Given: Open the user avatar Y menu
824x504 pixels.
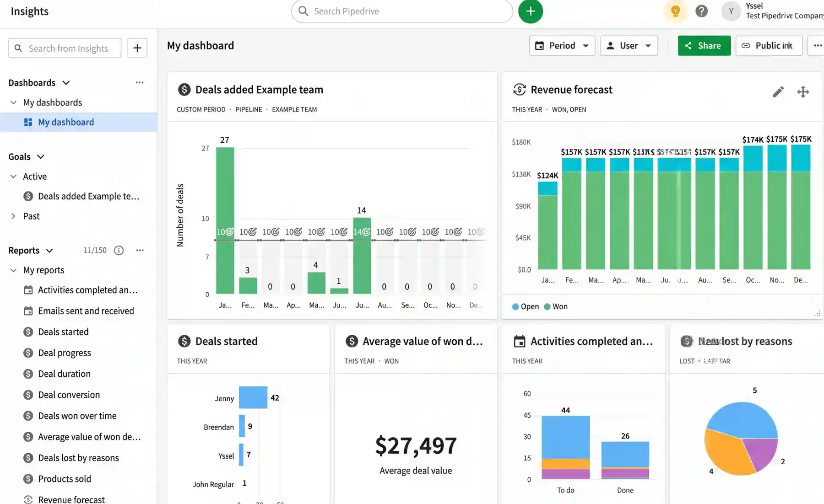Looking at the screenshot, I should click(x=731, y=11).
